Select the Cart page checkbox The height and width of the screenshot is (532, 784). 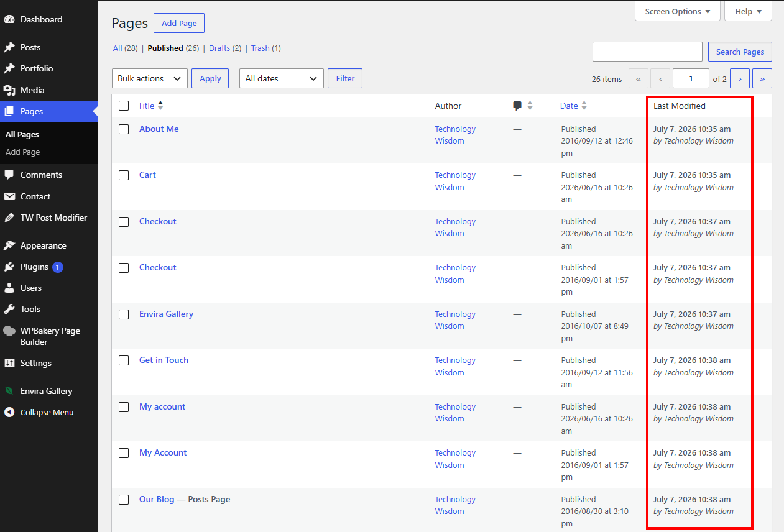[x=124, y=175]
